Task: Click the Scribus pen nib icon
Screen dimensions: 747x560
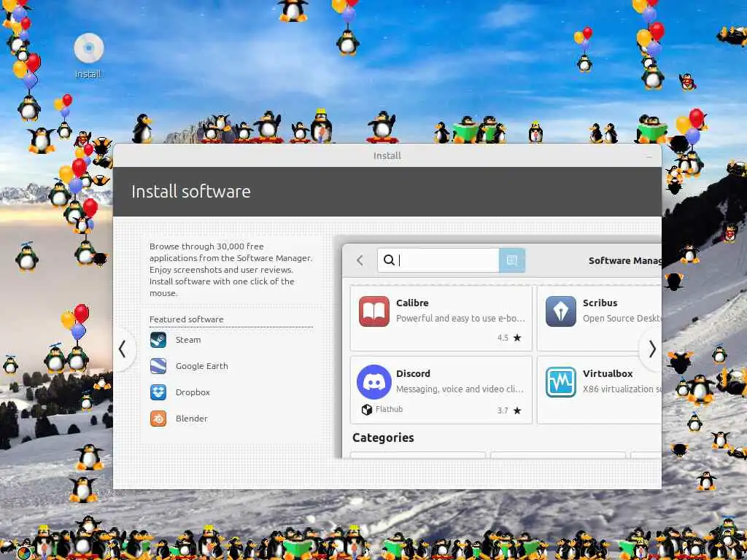Action: pyautogui.click(x=561, y=311)
